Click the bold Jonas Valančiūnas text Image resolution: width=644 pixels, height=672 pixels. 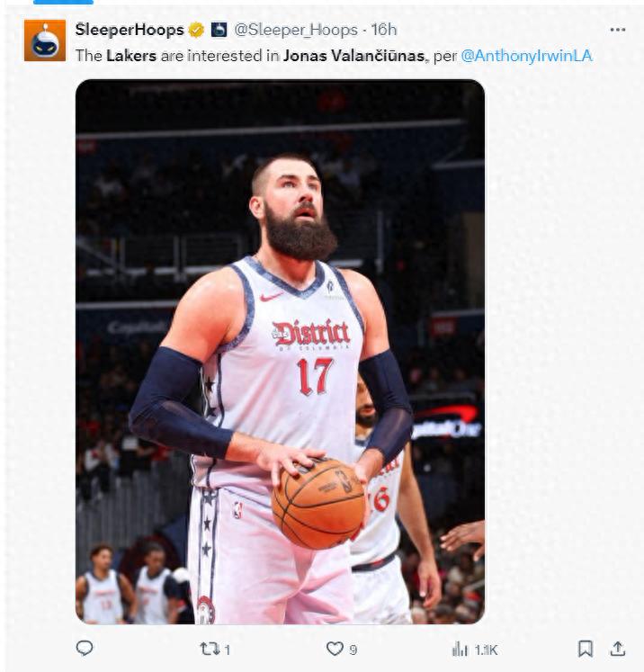[x=353, y=56]
